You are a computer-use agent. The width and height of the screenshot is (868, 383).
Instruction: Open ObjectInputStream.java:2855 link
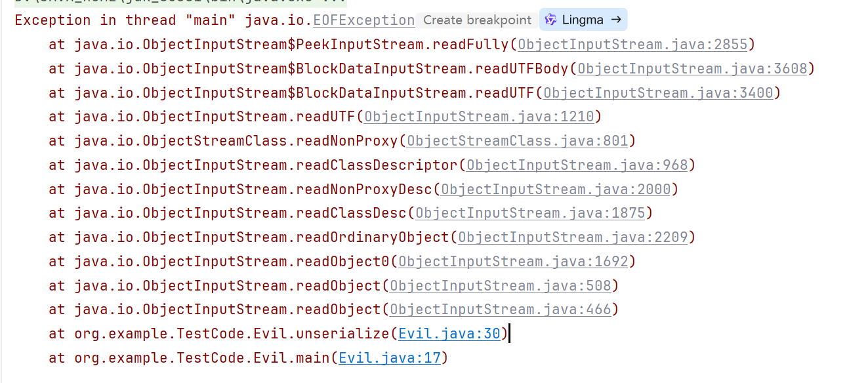[x=632, y=45]
